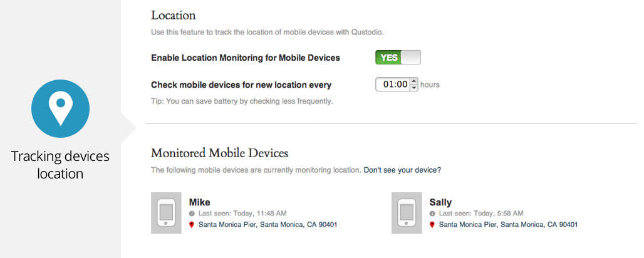Image resolution: width=644 pixels, height=258 pixels.
Task: Click Sally's "Last seen: Today, 5:58 AM" text
Action: [x=480, y=214]
